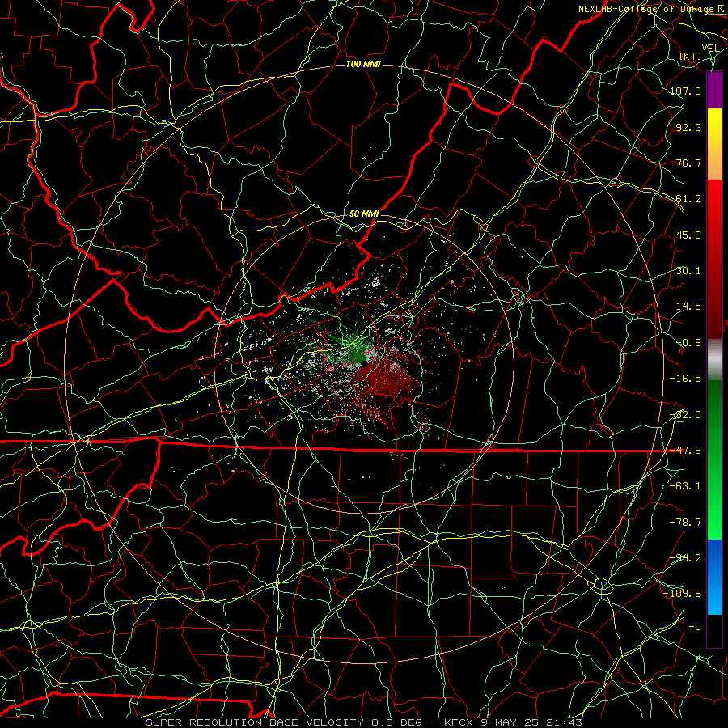The width and height of the screenshot is (728, 728).
Task: Click the 100 NMI range ring label
Action: point(363,64)
